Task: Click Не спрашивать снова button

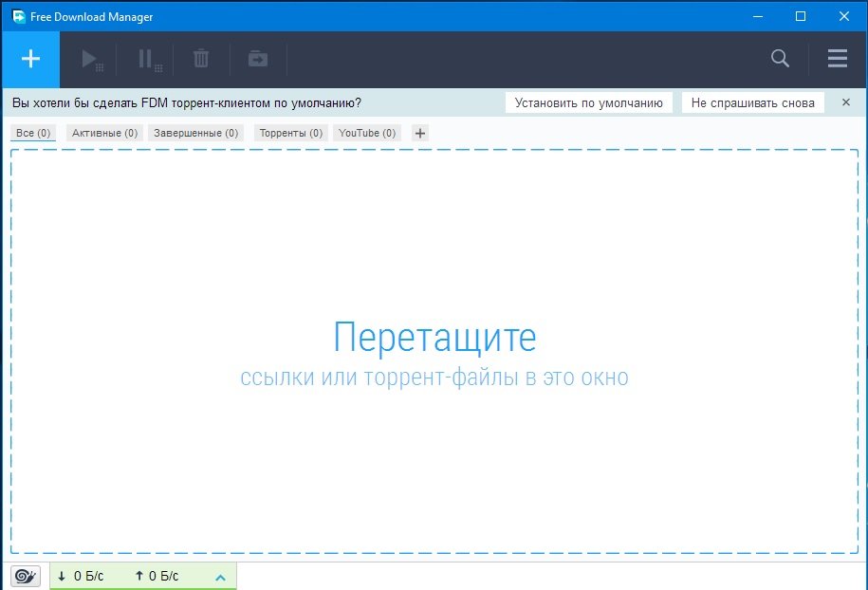Action: pos(753,103)
